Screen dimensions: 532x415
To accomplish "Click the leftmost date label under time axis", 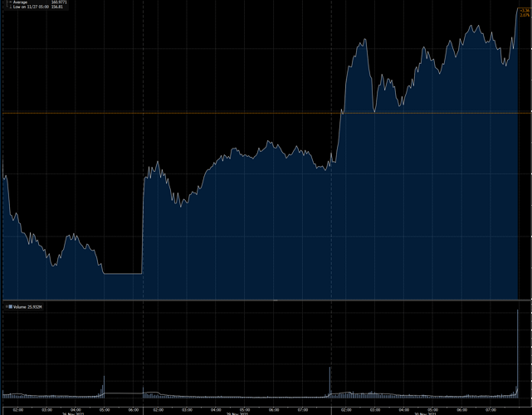I will [75, 413].
